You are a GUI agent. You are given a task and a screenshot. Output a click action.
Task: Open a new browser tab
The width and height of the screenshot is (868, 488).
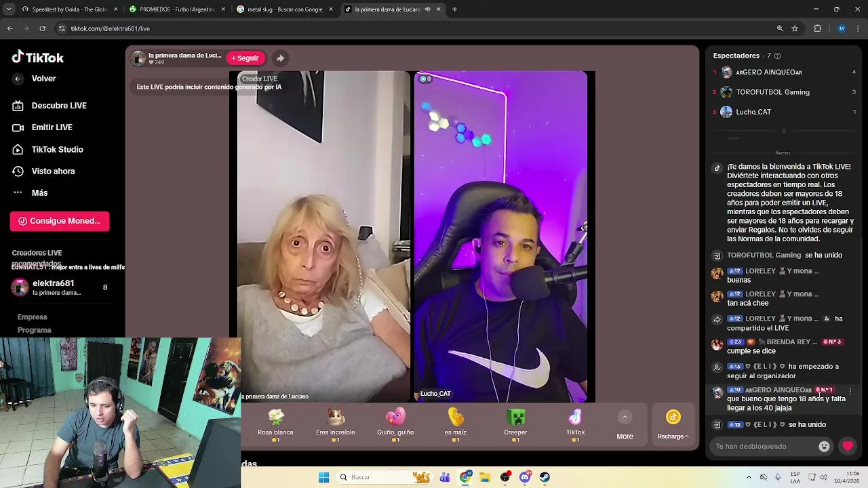(454, 9)
